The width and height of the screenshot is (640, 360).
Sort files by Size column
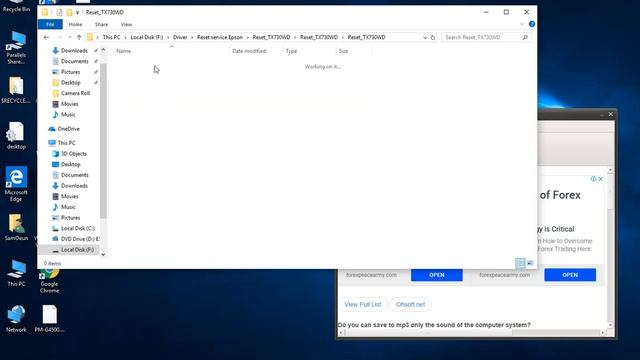(343, 51)
